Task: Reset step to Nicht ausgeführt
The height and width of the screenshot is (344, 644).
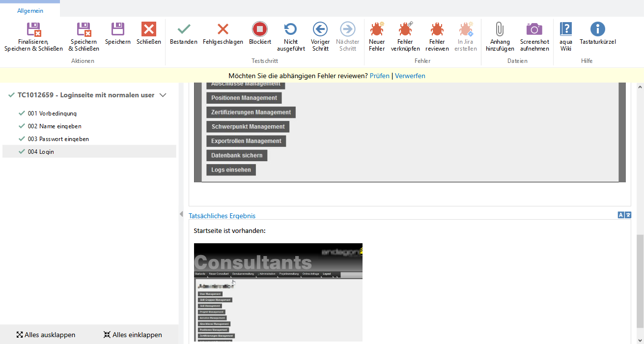Action: tap(291, 30)
